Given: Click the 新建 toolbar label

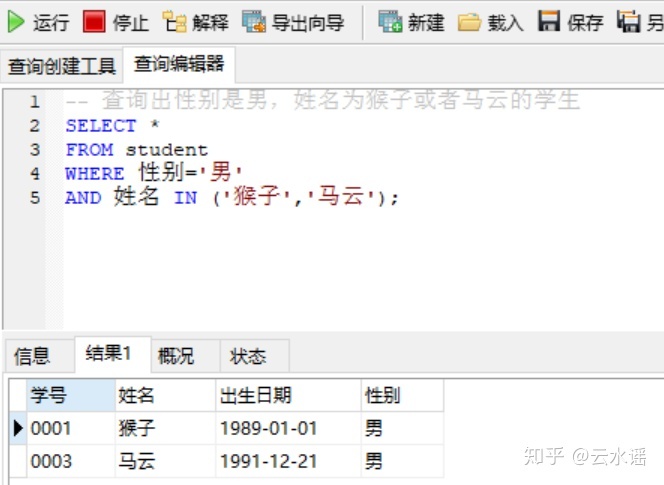Looking at the screenshot, I should point(426,22).
